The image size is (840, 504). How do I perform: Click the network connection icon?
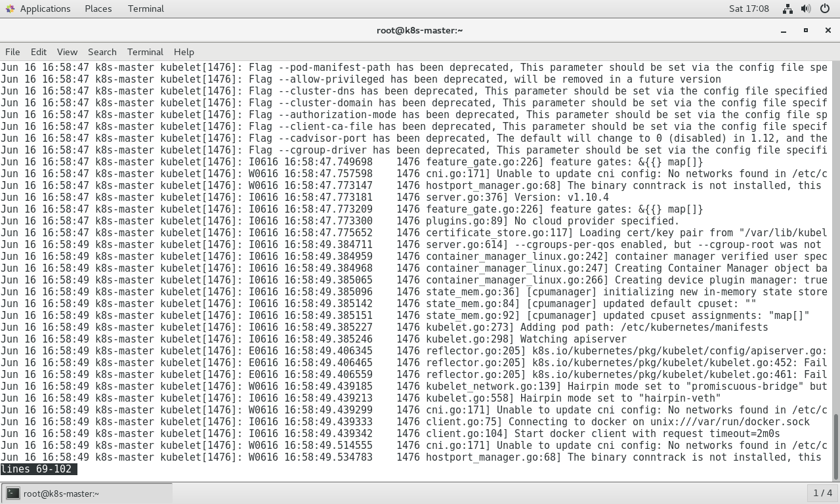(787, 9)
